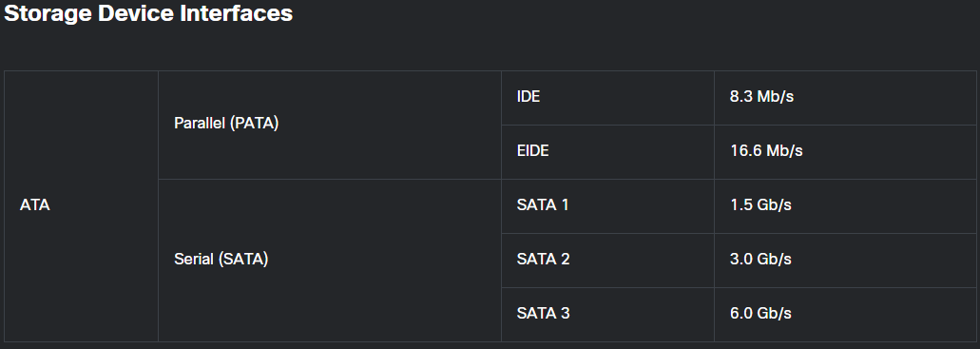Select the 8.3 Mb/s speed value

(x=762, y=97)
